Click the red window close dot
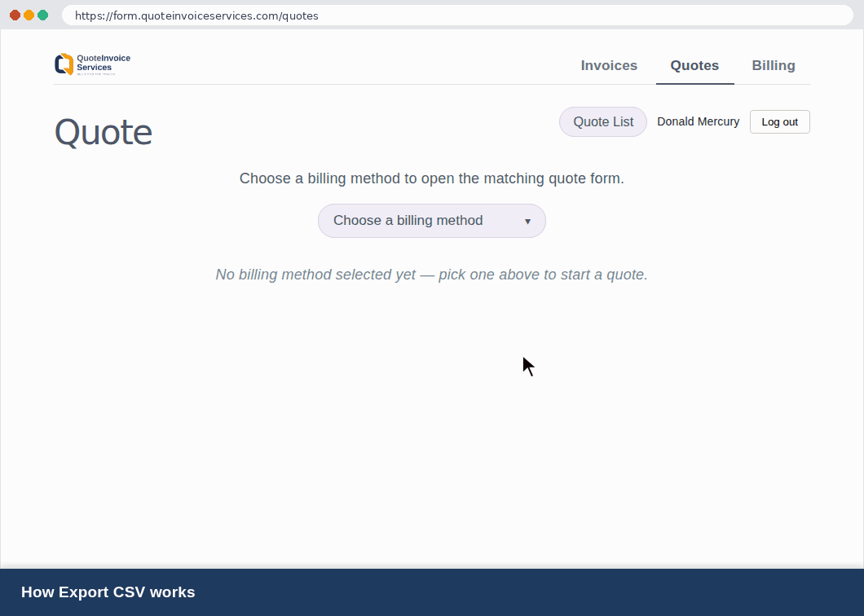Image resolution: width=864 pixels, height=616 pixels. [x=15, y=15]
